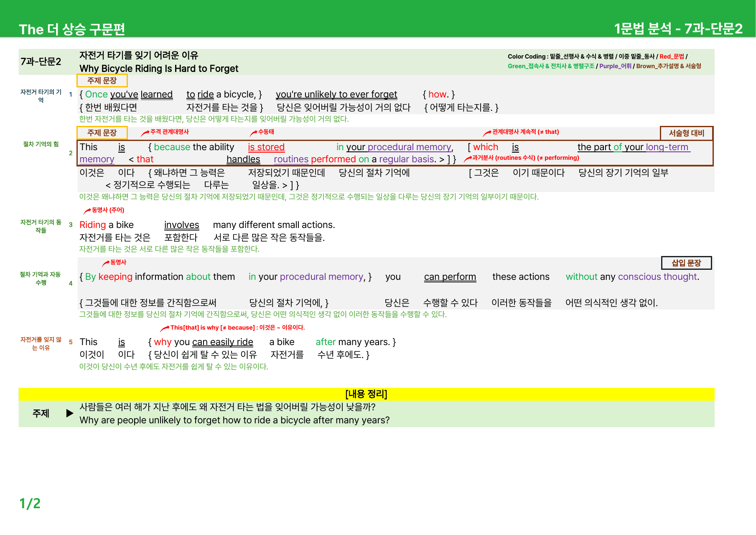The height and width of the screenshot is (535, 756).
Task: Click the 7과-단문2 label cell
Action: tap(41, 61)
